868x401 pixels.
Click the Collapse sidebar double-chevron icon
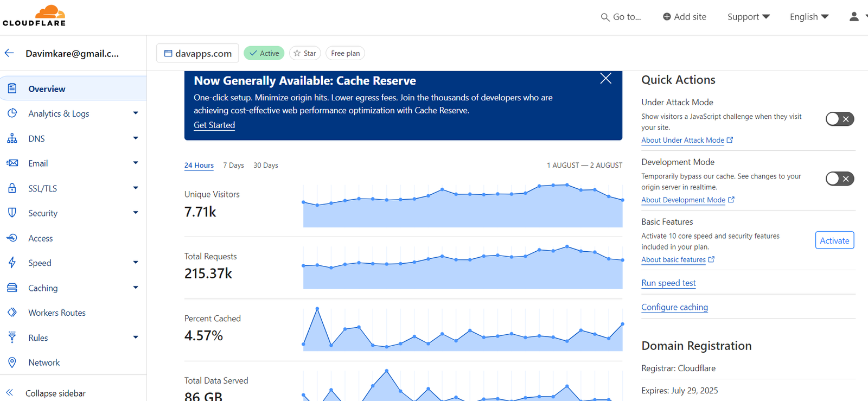[9, 392]
